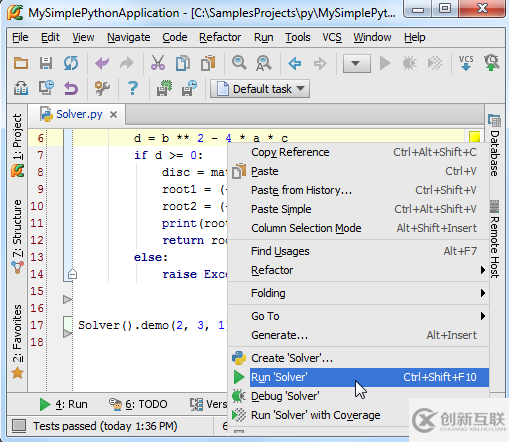Open Settings wrench icon

102,88
